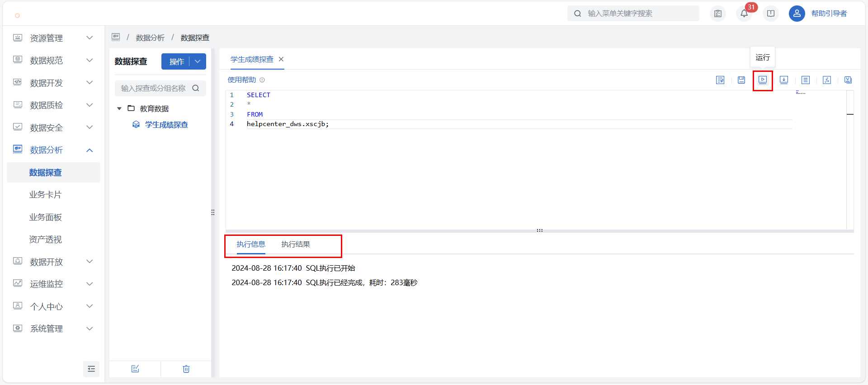This screenshot has height=385, width=868.
Task: Close the 学生成绩探查 tab
Action: point(281,59)
